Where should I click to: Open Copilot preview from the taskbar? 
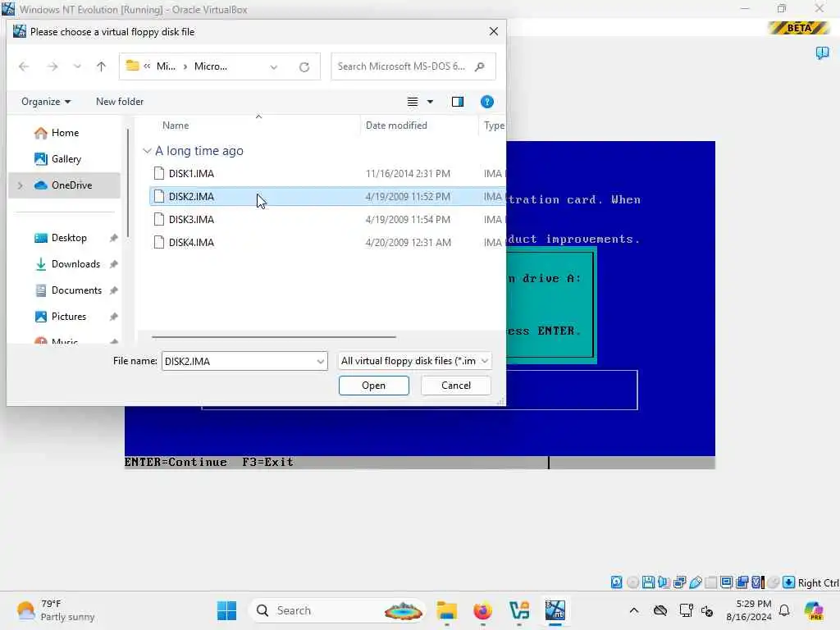(x=814, y=610)
